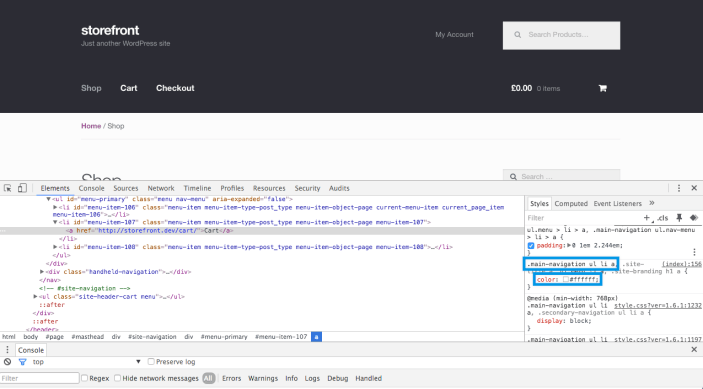Collapse the ul#menu-primary node
Viewport: 703px width, 389px height.
pos(48,199)
